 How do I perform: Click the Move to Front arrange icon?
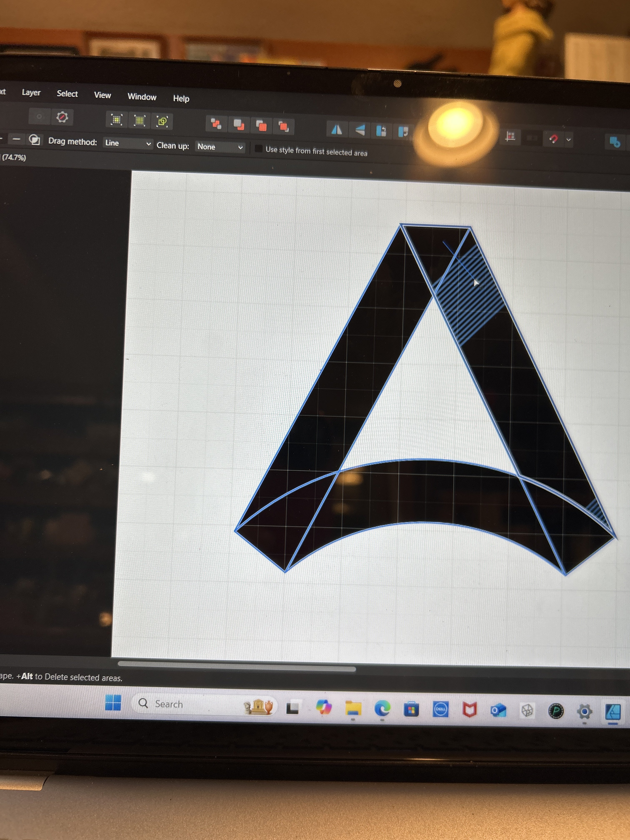[x=284, y=126]
